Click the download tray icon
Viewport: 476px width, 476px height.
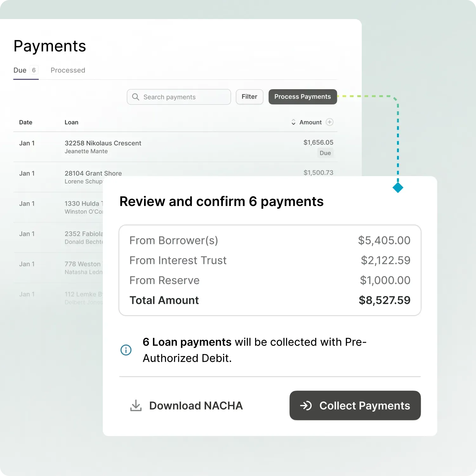coord(136,406)
